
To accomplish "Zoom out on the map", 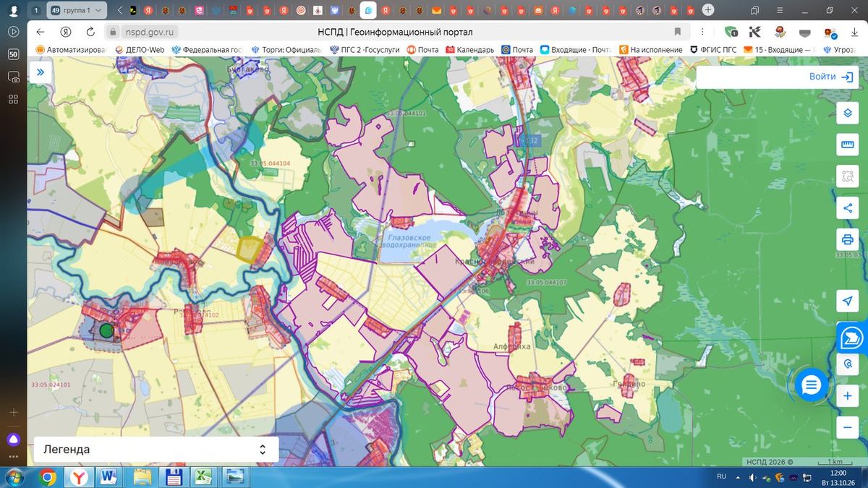I will coord(847,427).
